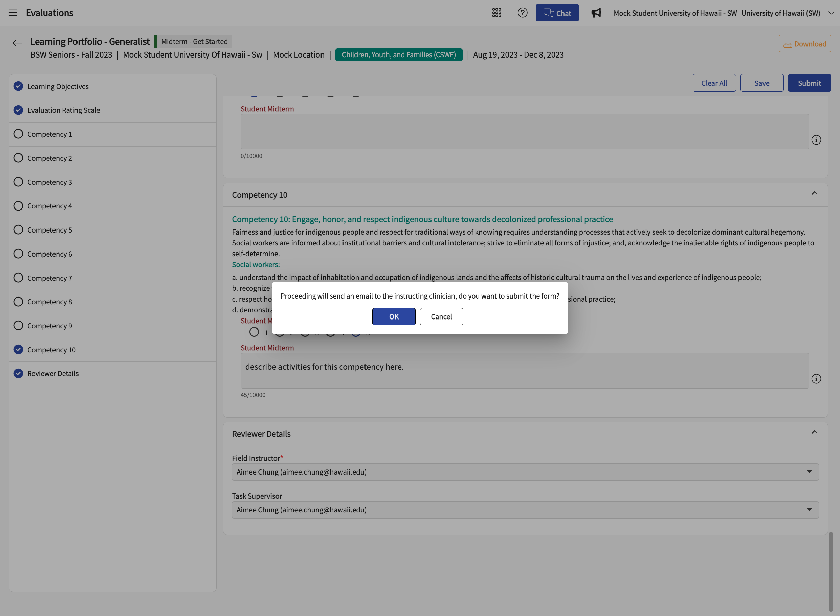Click the info icon beside the empty Student Midterm box
Screen dimensions: 840x616
816,140
